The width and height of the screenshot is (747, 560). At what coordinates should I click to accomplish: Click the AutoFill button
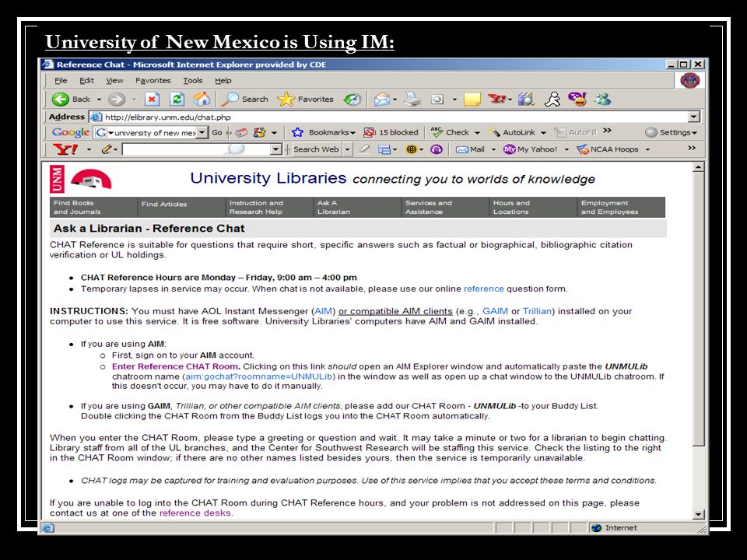(x=576, y=132)
